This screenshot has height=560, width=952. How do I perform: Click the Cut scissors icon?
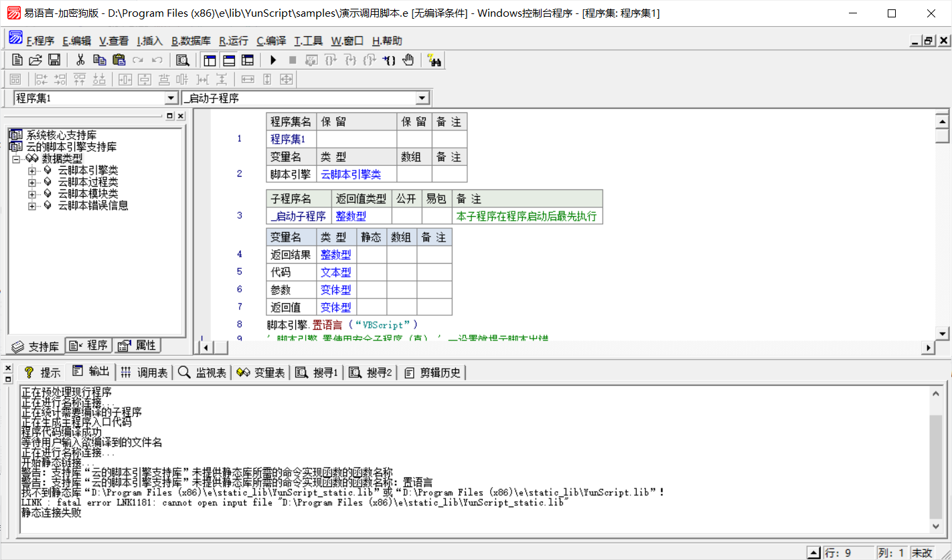80,60
